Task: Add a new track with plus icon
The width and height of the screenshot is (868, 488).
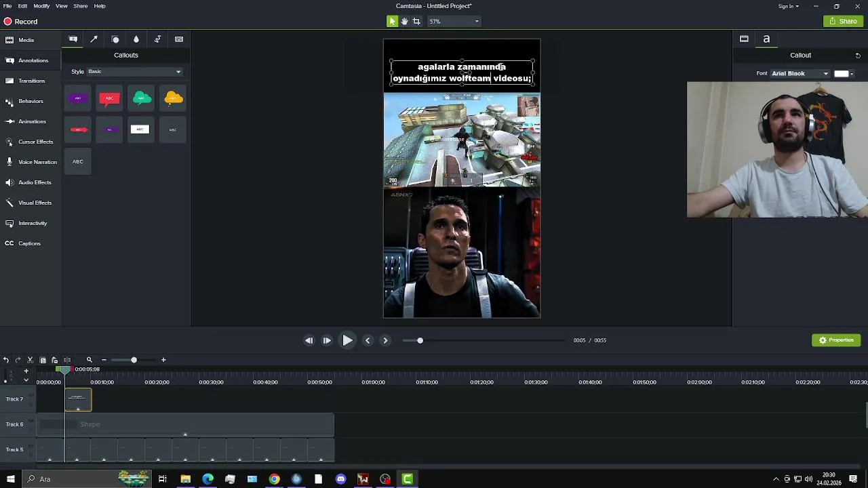Action: coord(26,371)
